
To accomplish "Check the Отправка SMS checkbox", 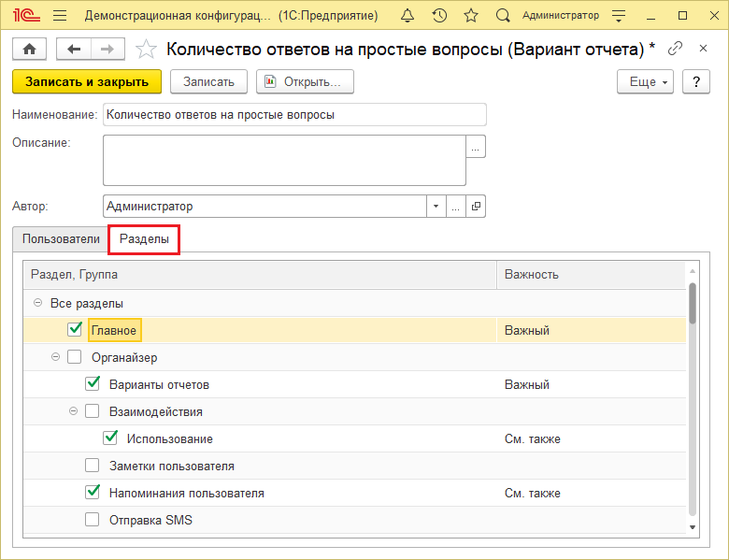I will (92, 520).
